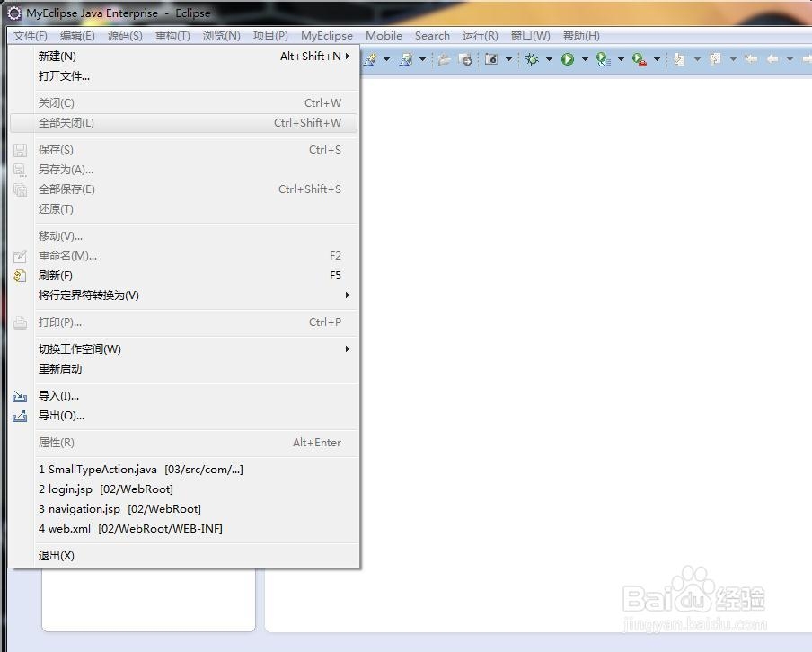Open dropdown beside the second wizard icon
Image resolution: width=812 pixels, height=652 pixels.
(x=422, y=59)
